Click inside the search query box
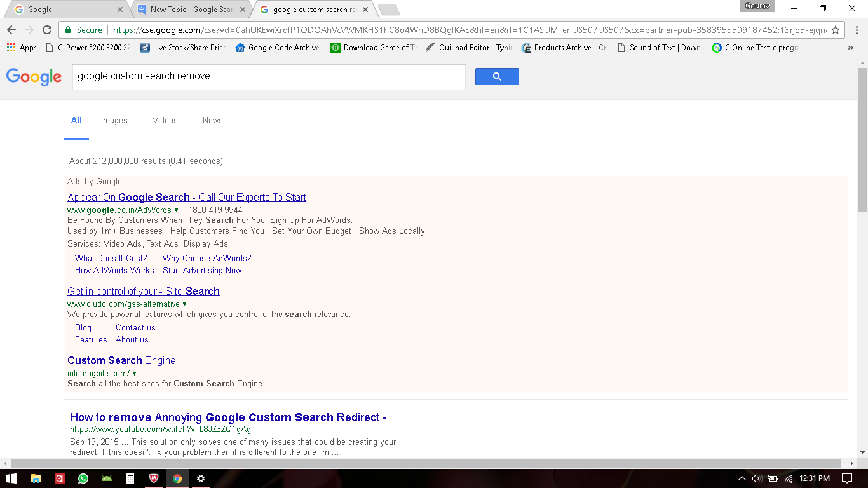 pyautogui.click(x=269, y=76)
